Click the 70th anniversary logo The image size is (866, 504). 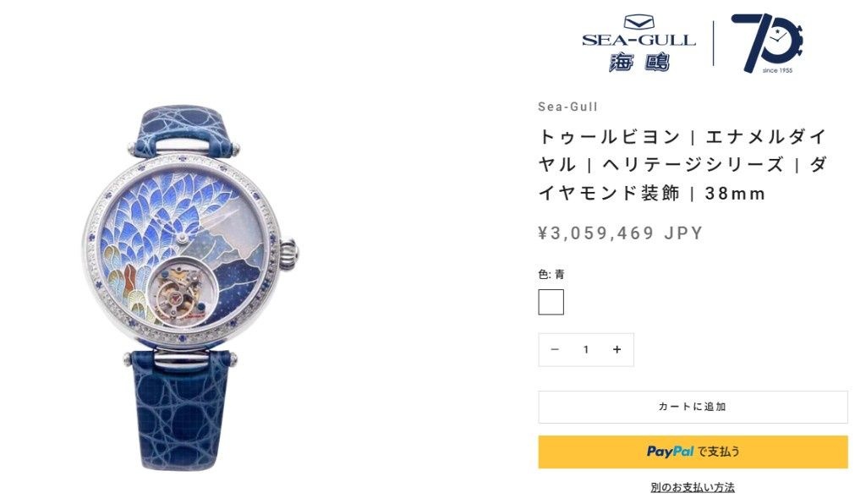point(767,43)
